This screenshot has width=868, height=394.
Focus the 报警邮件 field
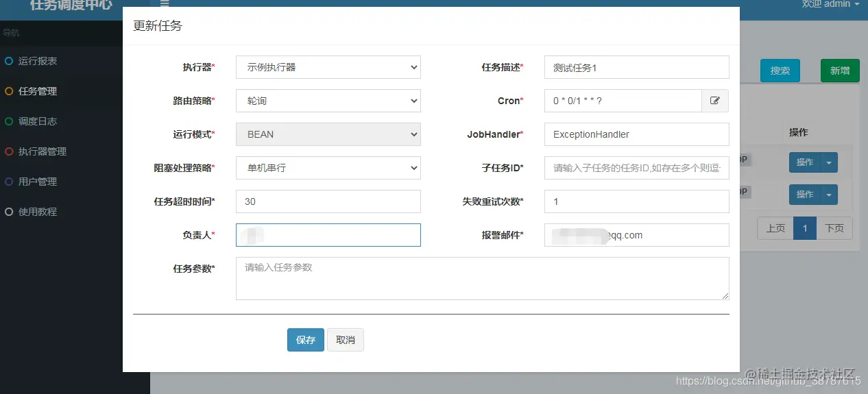(637, 235)
